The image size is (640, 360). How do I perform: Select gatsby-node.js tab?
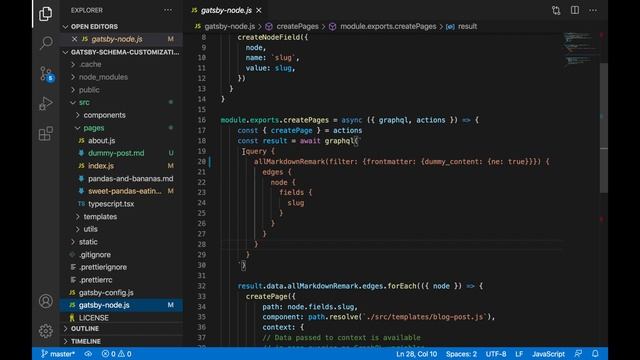pyautogui.click(x=226, y=11)
